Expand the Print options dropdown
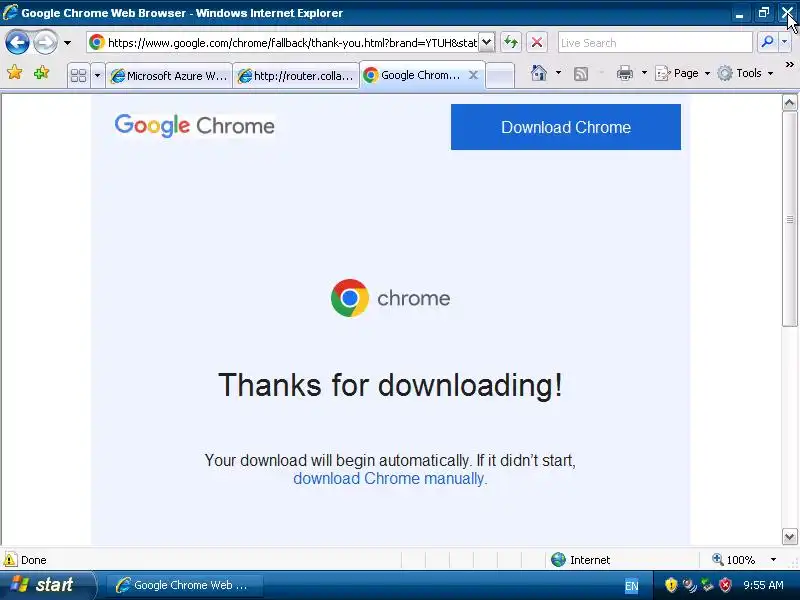Image resolution: width=800 pixels, height=600 pixels. [x=644, y=73]
